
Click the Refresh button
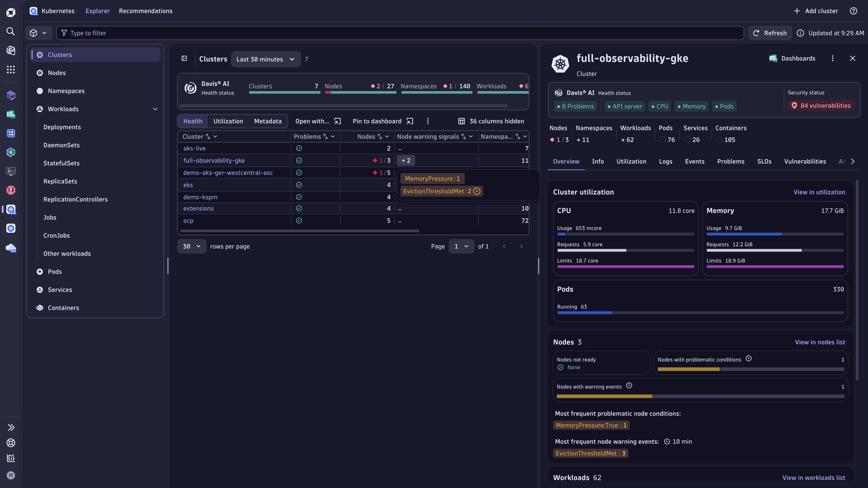[x=770, y=33]
